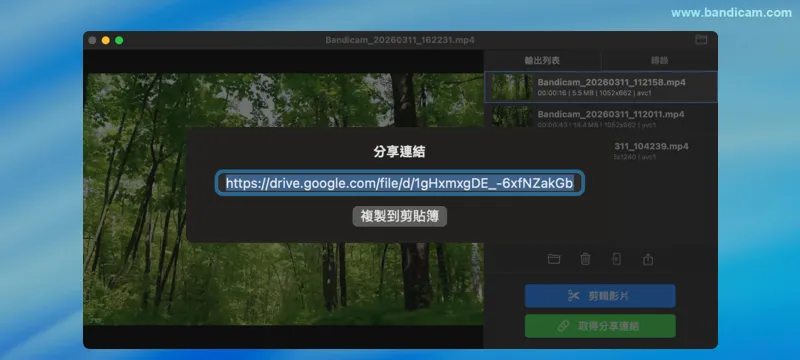
Task: Switch to the 輸出列表 tab
Action: pyautogui.click(x=542, y=61)
